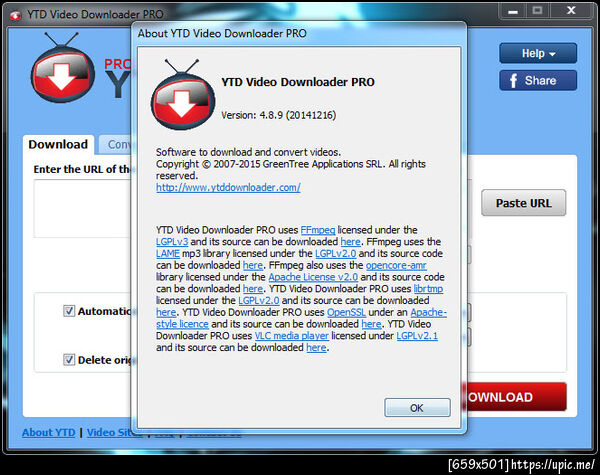
Task: Click the YTD title bar icon
Action: coord(15,15)
